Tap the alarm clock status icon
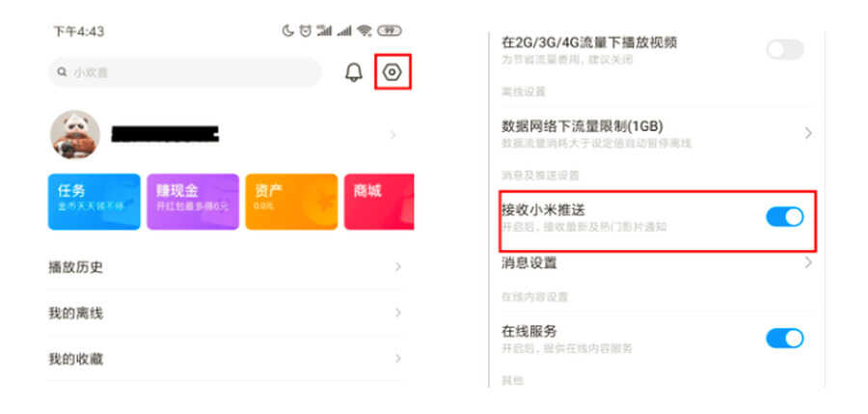 tap(305, 31)
